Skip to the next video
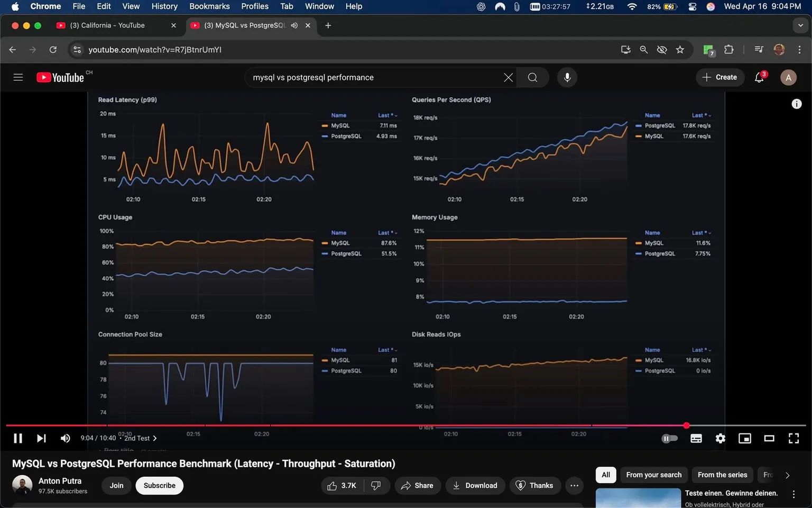This screenshot has width=812, height=508. [41, 438]
